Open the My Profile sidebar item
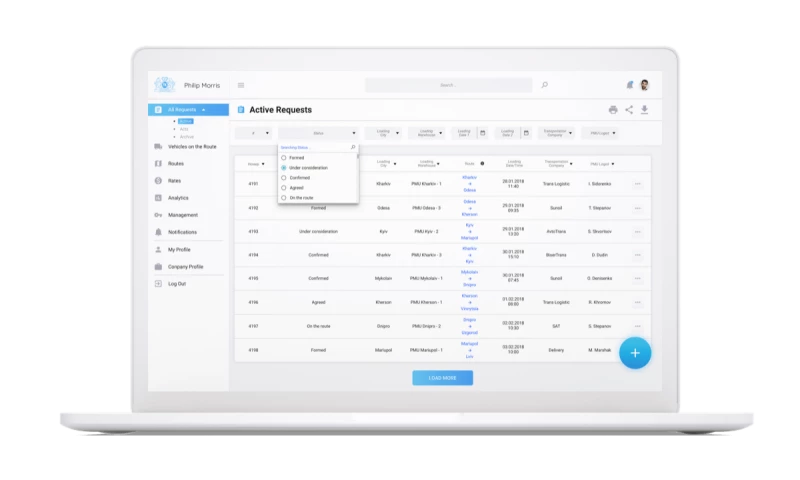This screenshot has height=480, width=800. click(x=179, y=250)
